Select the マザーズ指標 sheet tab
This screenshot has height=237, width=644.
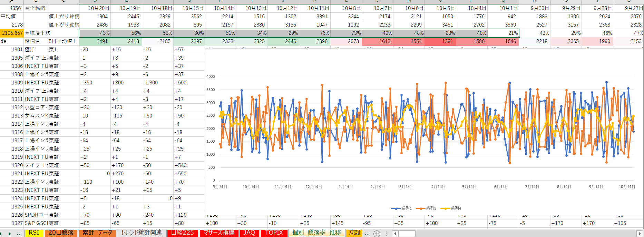[219, 233]
